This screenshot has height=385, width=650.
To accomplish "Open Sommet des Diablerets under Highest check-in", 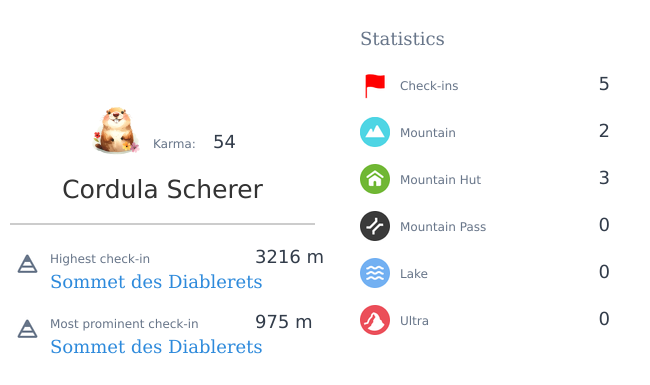I will pos(156,282).
